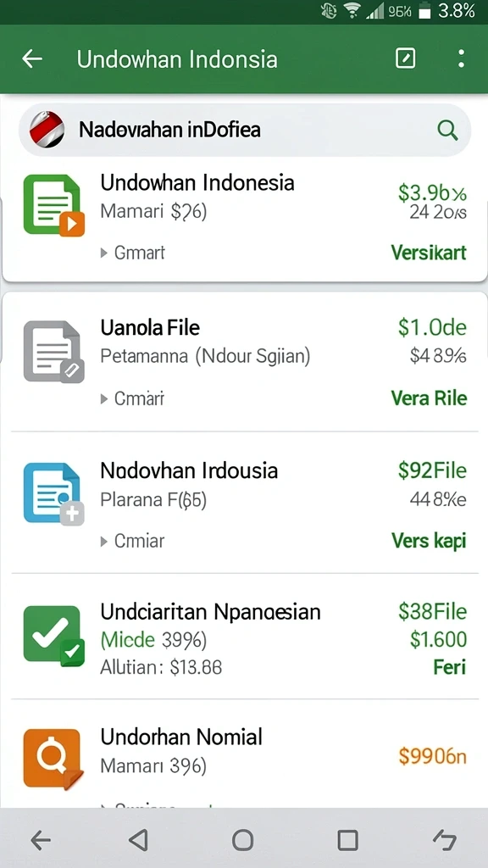488x868 pixels.
Task: Tap the back arrow in the green header
Action: 32,58
